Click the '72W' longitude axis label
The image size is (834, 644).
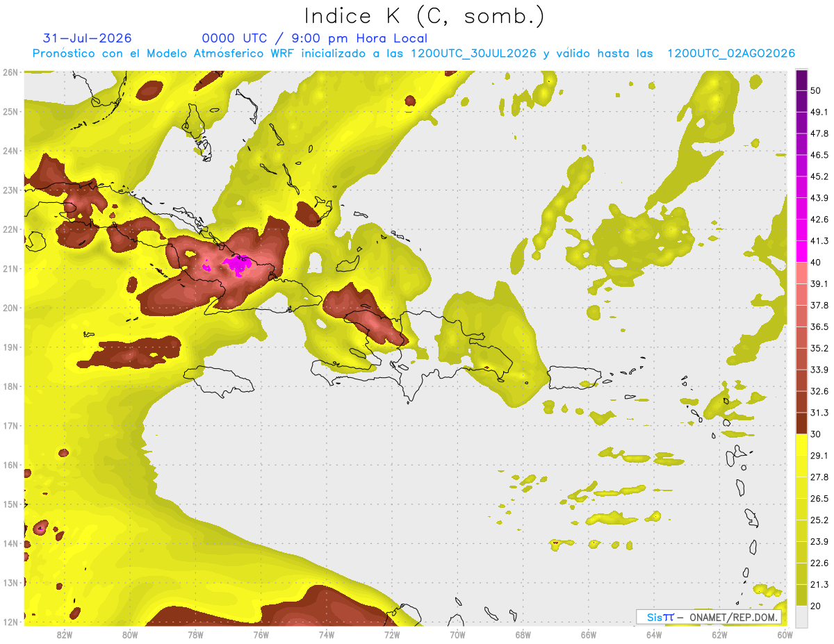point(391,634)
